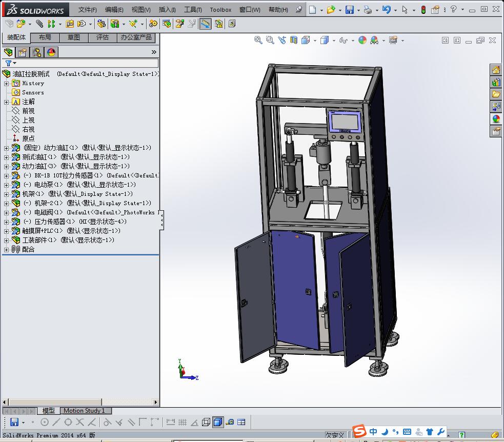Open the Design Library task pane tab

click(x=496, y=82)
